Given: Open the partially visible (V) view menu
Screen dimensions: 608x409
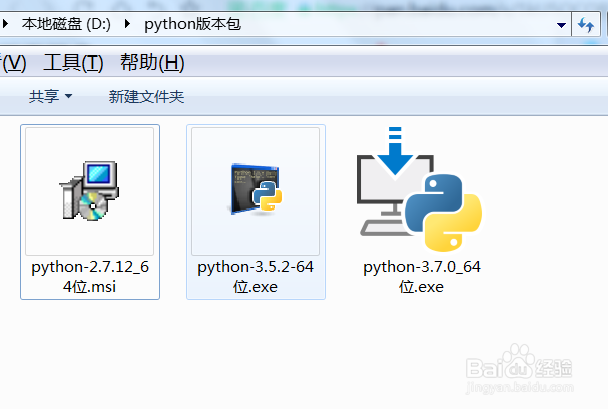Looking at the screenshot, I should pyautogui.click(x=13, y=62).
